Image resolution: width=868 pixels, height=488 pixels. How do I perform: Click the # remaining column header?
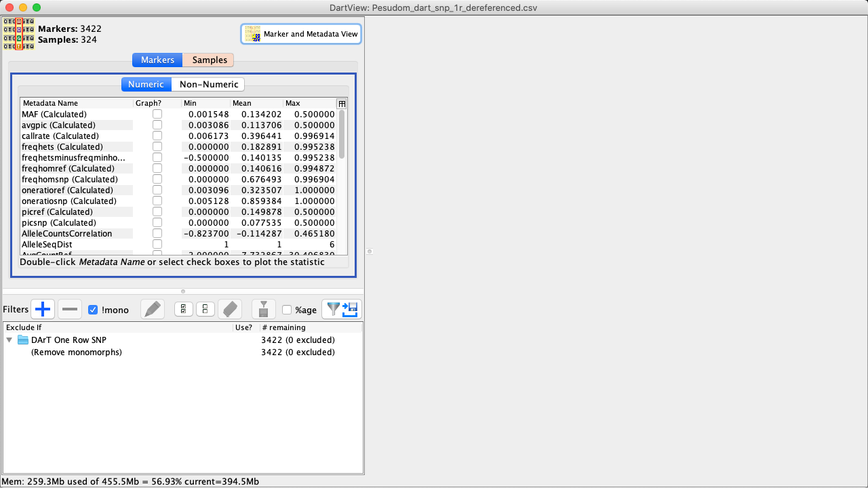coord(311,327)
